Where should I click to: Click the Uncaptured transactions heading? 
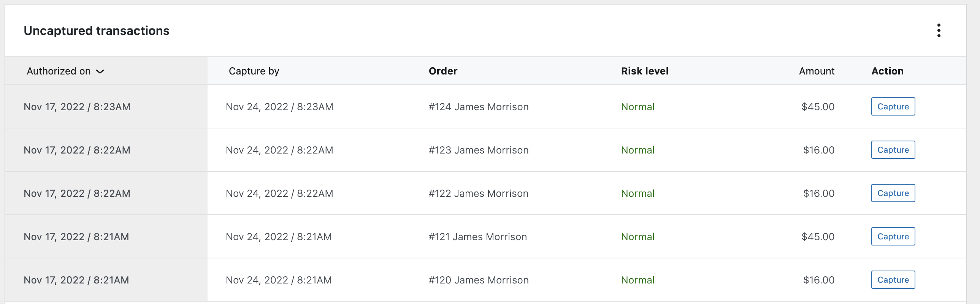(x=96, y=31)
